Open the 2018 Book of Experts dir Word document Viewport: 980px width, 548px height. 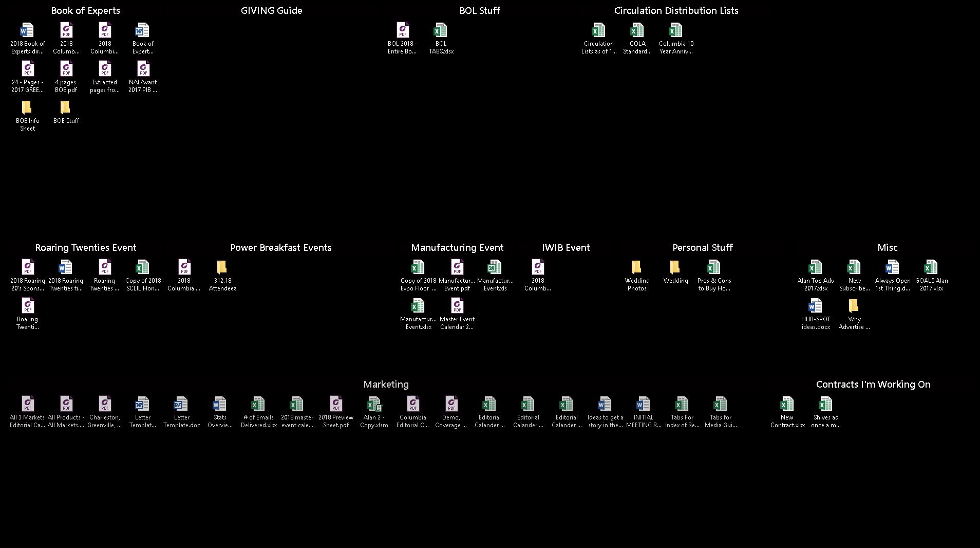point(27,38)
